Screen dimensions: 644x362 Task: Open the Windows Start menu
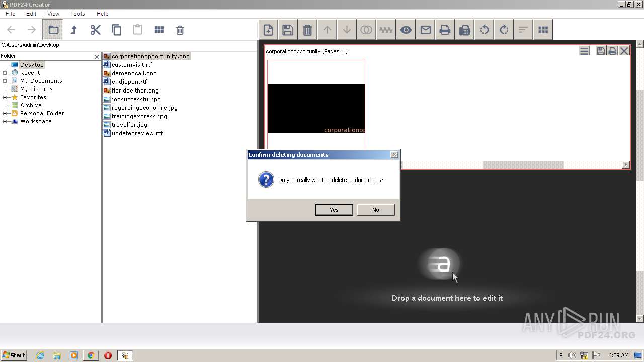(14, 355)
